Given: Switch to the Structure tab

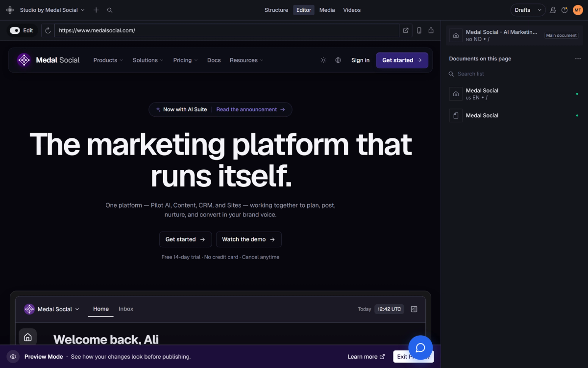Looking at the screenshot, I should click(x=276, y=10).
